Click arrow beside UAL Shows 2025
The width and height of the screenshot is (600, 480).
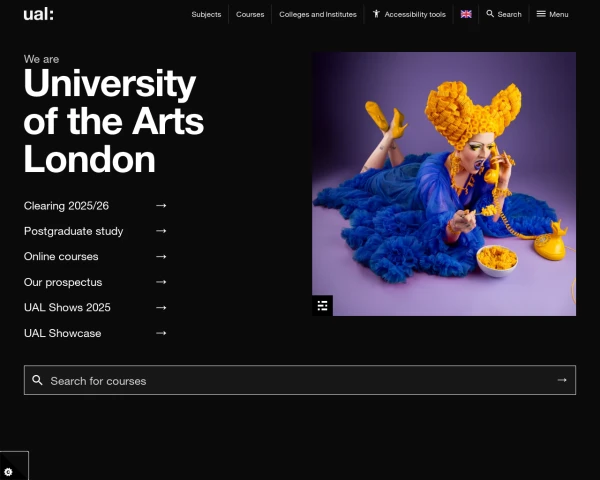[x=161, y=308]
